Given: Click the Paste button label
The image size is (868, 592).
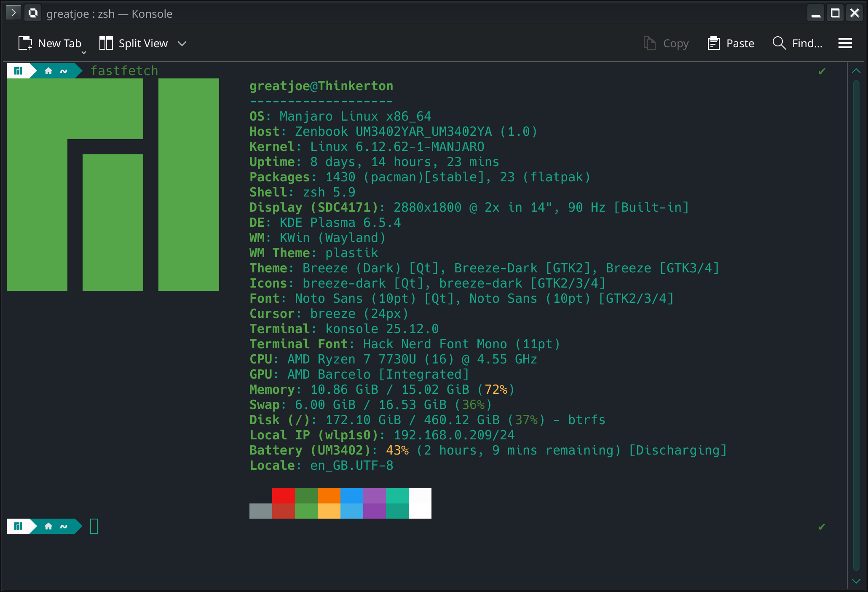Looking at the screenshot, I should click(x=740, y=43).
